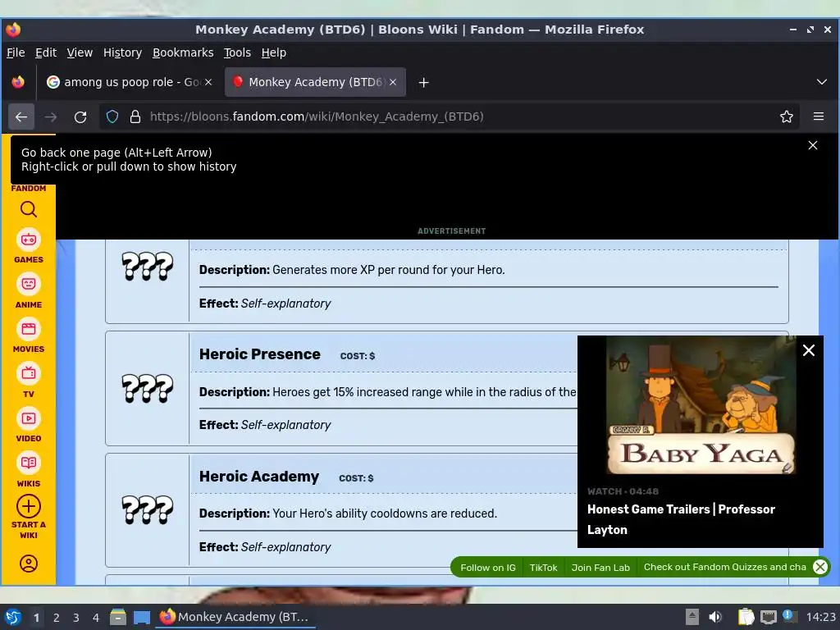
Task: Open the tracking protection shield icon
Action: [112, 116]
